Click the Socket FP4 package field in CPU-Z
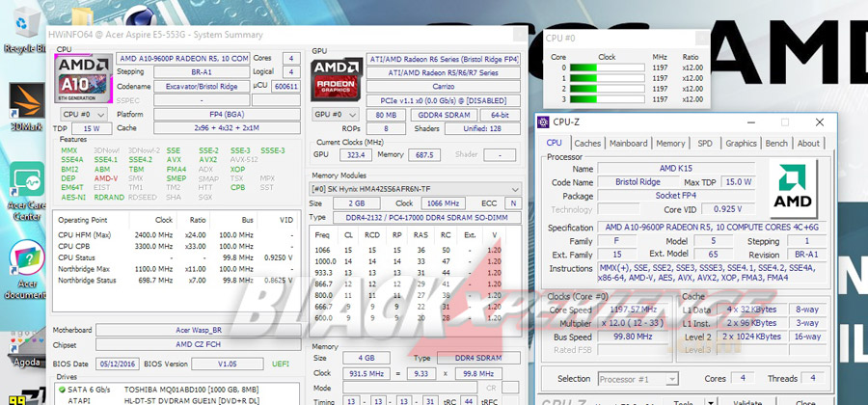 tap(676, 196)
